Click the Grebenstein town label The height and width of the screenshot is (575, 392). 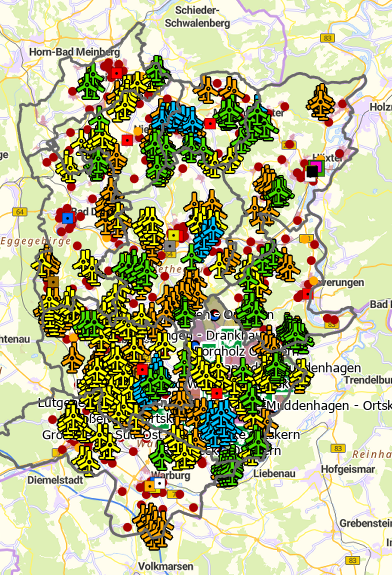[366, 523]
